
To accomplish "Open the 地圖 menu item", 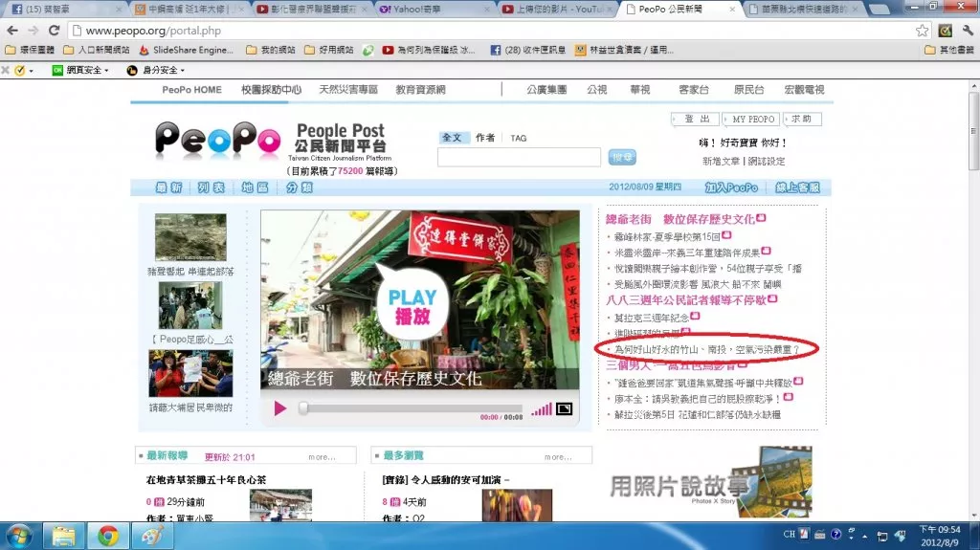I will pyautogui.click(x=255, y=187).
